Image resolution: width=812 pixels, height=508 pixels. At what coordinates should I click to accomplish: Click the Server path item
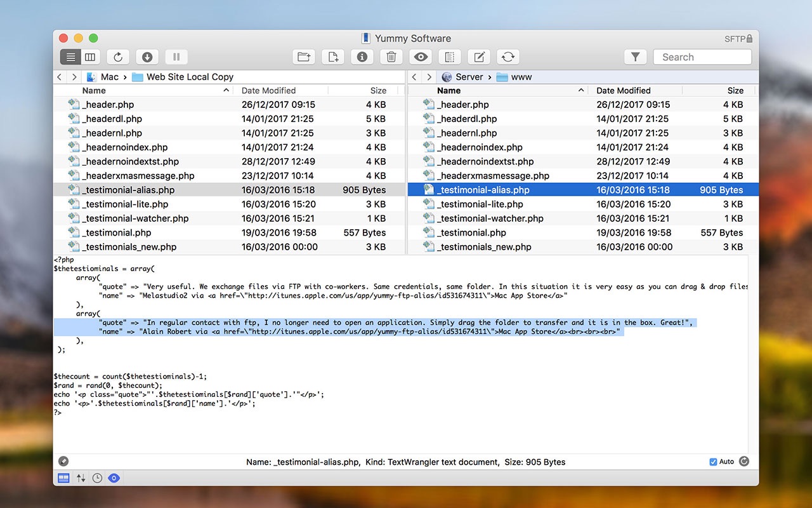pyautogui.click(x=462, y=77)
